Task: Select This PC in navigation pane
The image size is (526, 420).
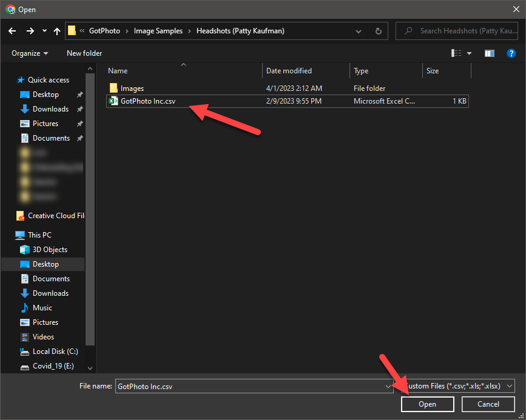Action: tap(33, 235)
